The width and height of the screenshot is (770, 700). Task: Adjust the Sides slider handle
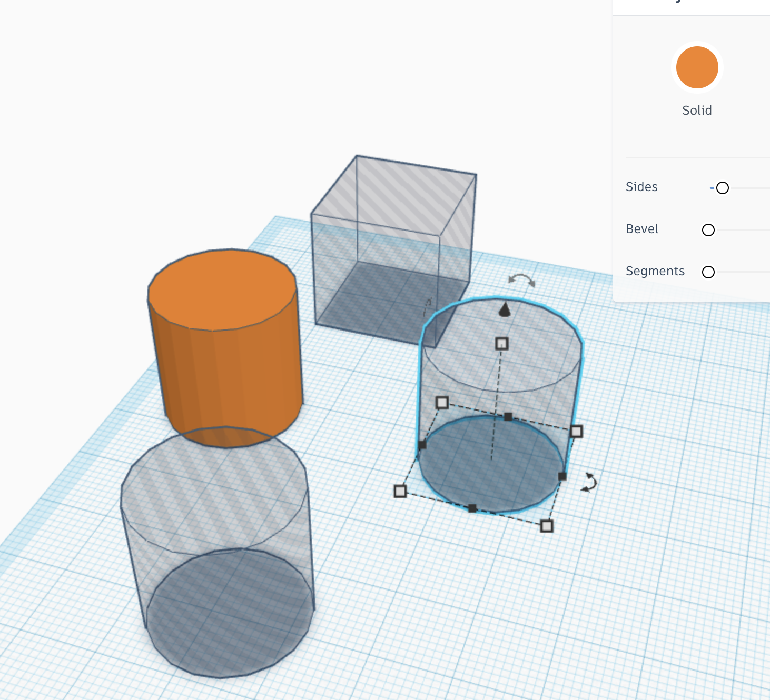[723, 188]
